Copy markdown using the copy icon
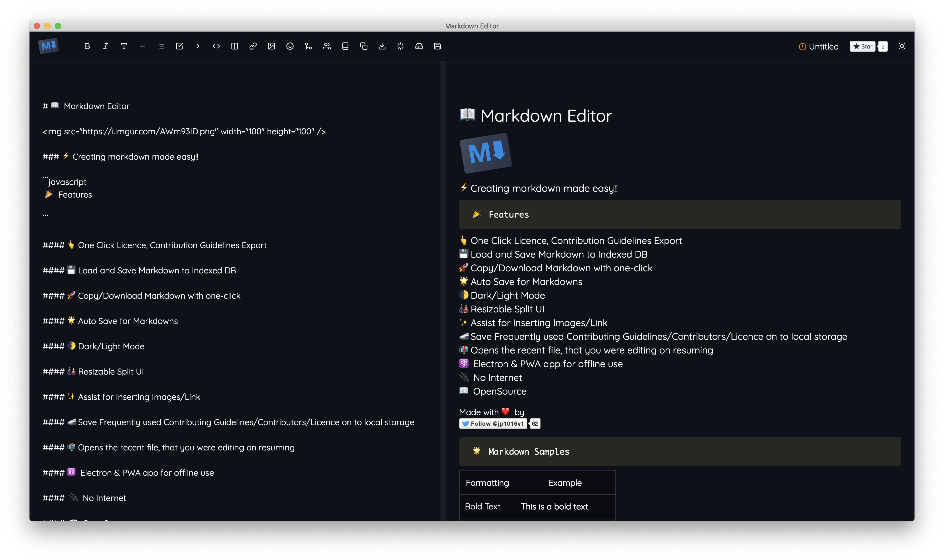944x560 pixels. point(363,46)
